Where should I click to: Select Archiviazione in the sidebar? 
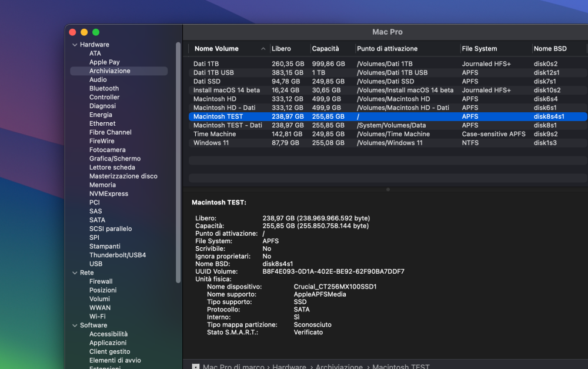[119, 71]
